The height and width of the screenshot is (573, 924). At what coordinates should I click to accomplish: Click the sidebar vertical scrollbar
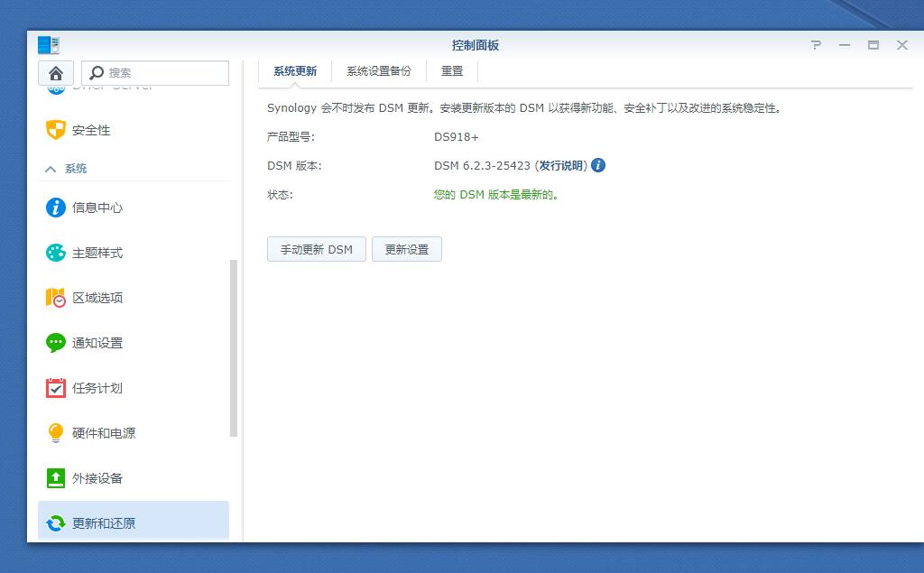(x=234, y=347)
